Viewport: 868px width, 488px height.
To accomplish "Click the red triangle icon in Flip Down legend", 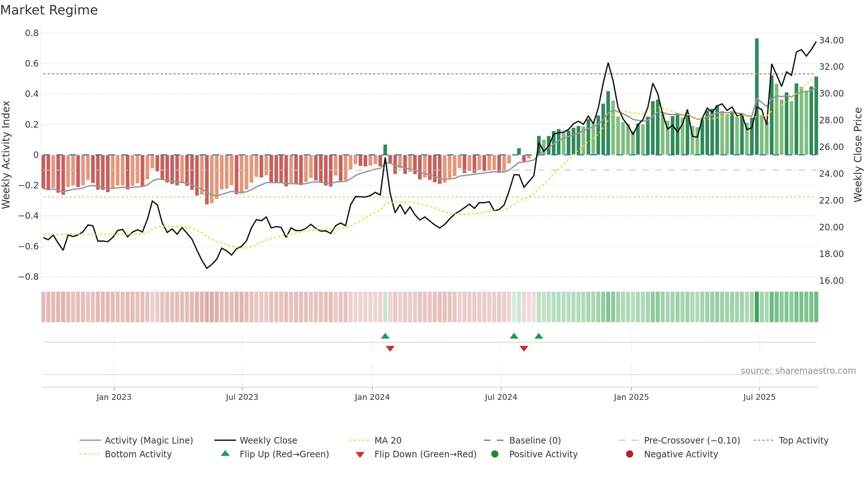I will [360, 455].
